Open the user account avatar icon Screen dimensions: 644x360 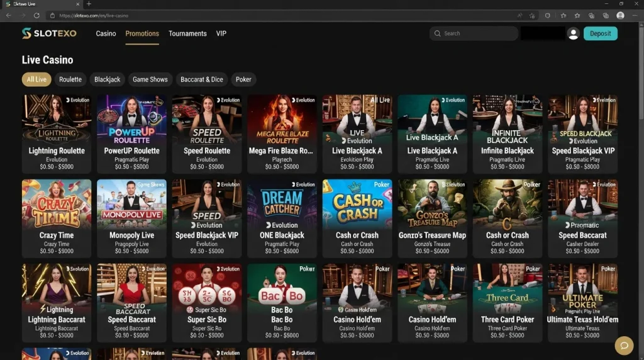click(x=573, y=34)
